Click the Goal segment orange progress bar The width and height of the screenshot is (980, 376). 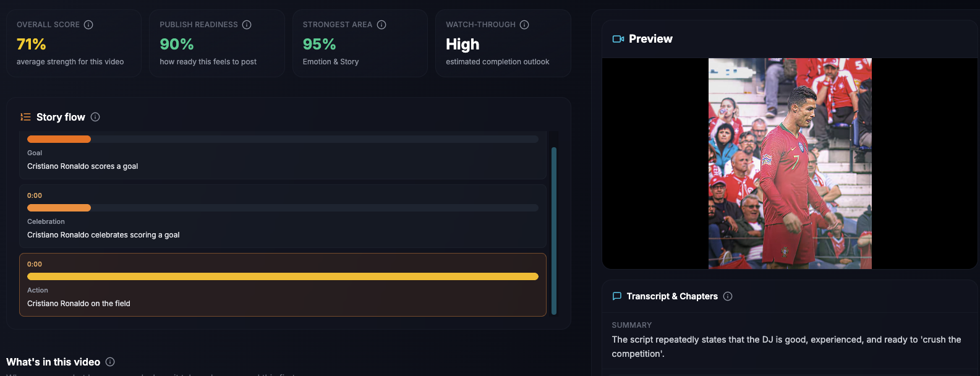59,139
